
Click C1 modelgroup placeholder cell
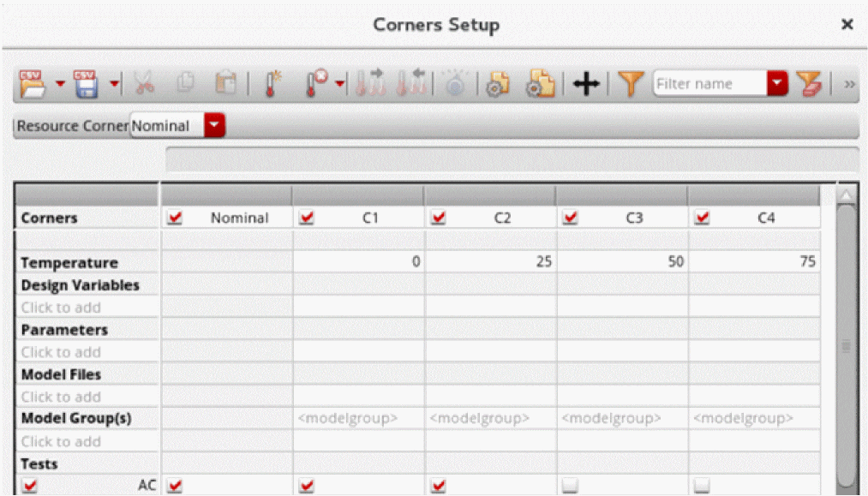(x=358, y=418)
